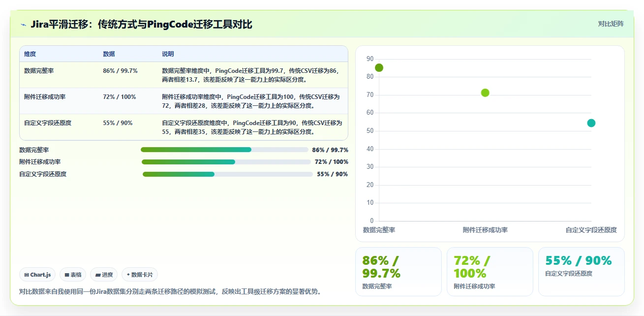Image resolution: width=644 pixels, height=316 pixels.
Task: Click the Chart.js chip
Action: (x=37, y=275)
